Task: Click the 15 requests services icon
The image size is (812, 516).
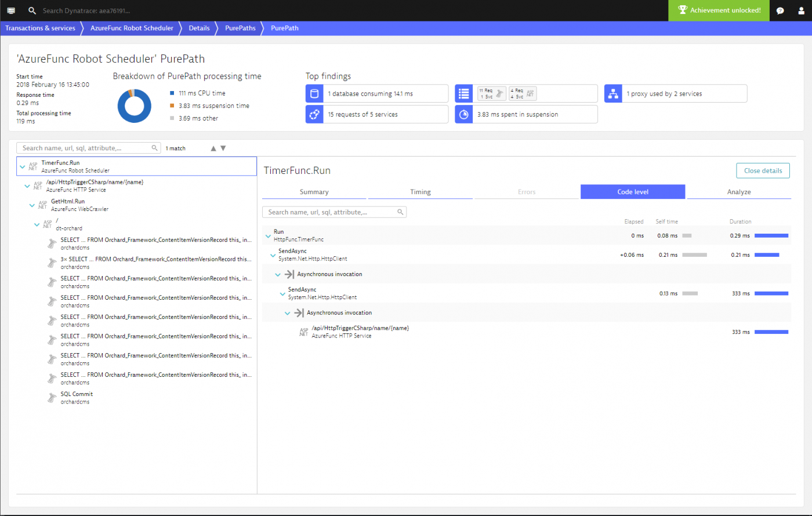Action: coord(314,114)
